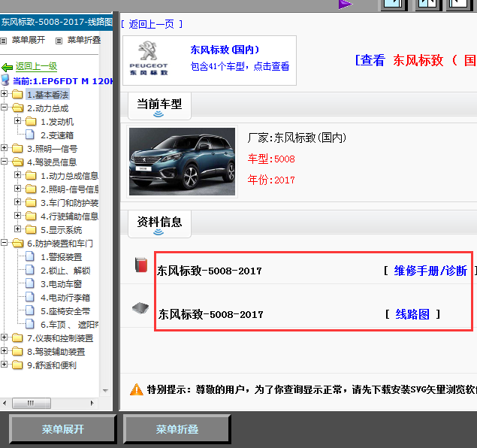Select the 东风标致-5008-2017-线路图 title tab
477x448 pixels.
[56, 22]
